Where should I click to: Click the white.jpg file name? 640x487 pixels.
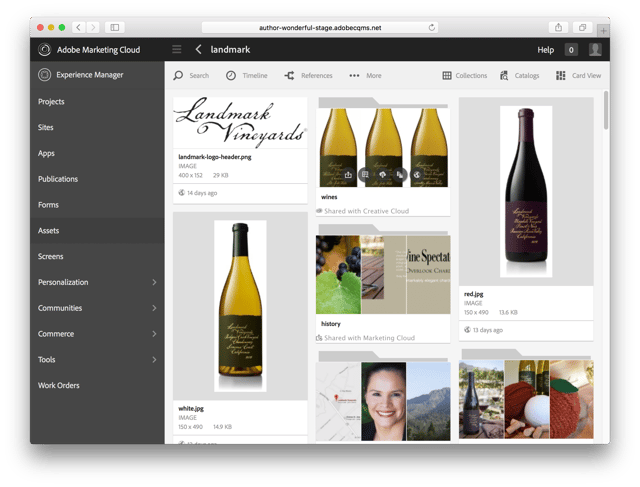pos(191,408)
